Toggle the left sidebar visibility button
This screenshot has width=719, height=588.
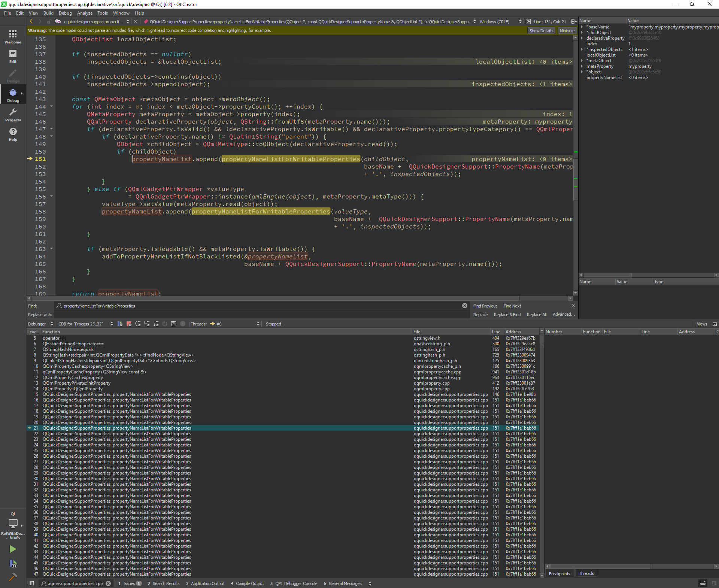click(31, 583)
